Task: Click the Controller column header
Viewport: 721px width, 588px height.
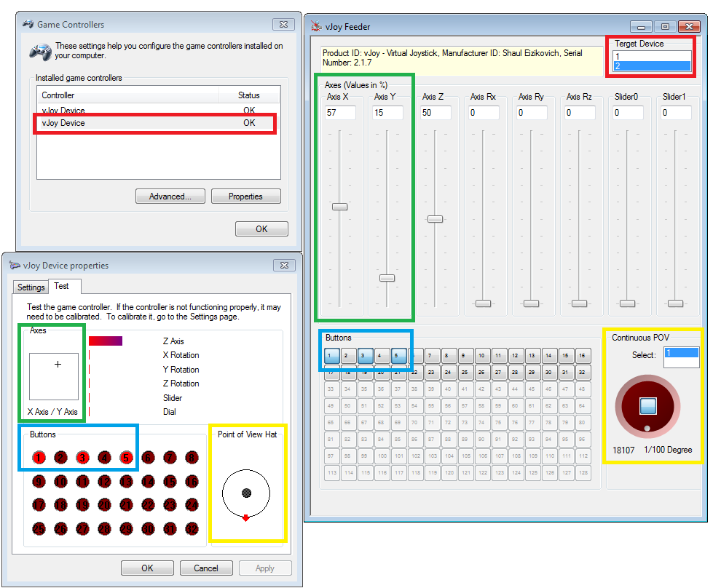Action: 128,95
